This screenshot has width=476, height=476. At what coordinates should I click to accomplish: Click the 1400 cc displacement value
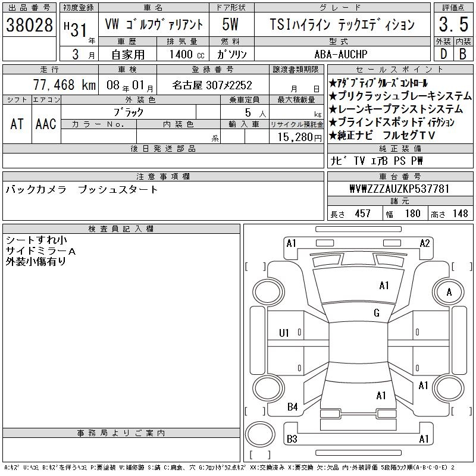click(187, 54)
